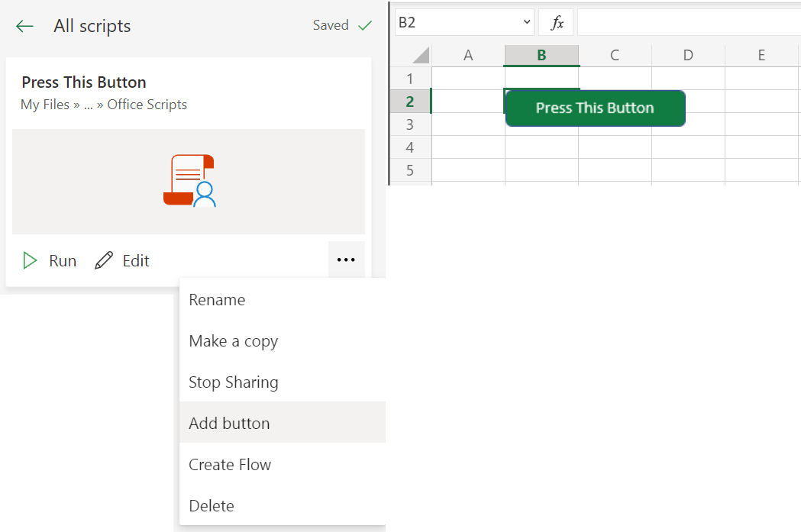The width and height of the screenshot is (801, 532).
Task: Click inside the formula bar input
Action: (687, 23)
